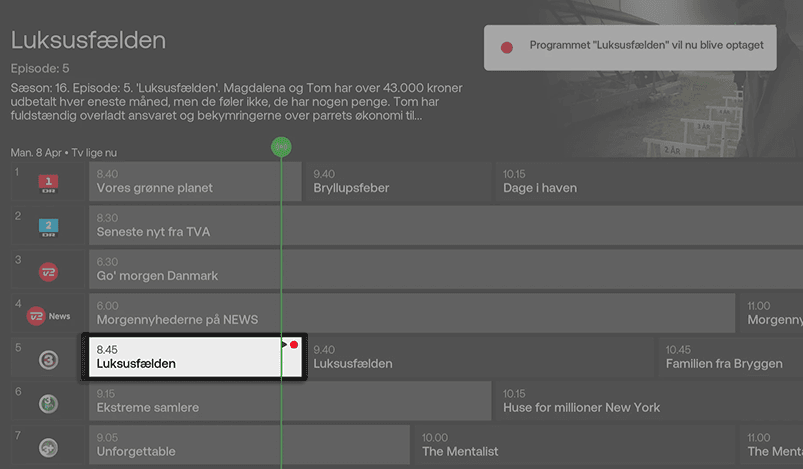Click channel number 4

[x=18, y=304]
